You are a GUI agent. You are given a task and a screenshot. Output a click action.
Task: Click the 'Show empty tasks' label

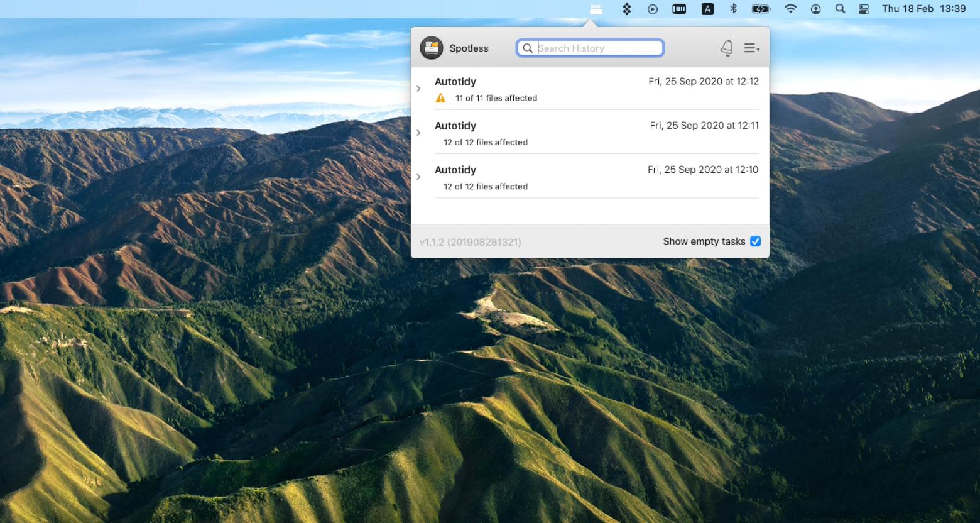pyautogui.click(x=704, y=241)
